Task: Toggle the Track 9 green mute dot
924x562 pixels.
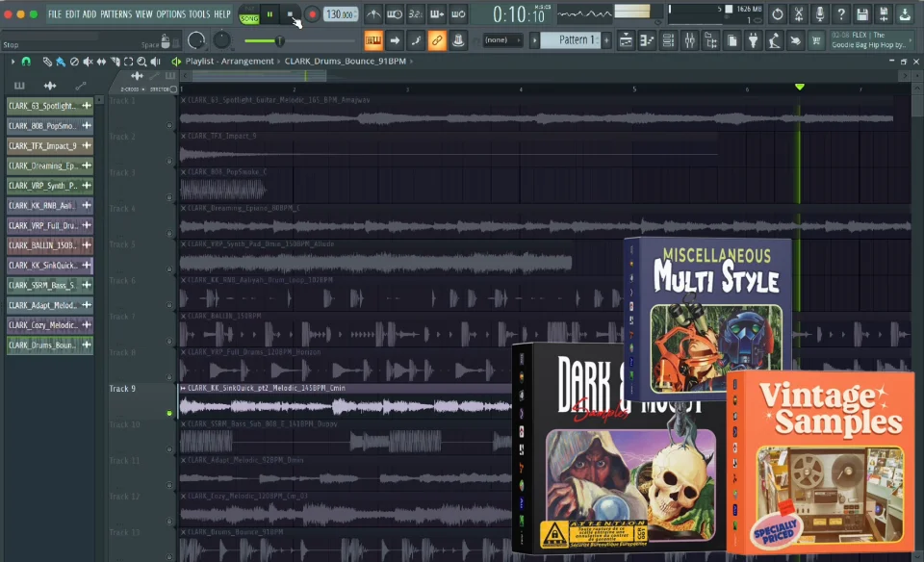Action: pos(169,414)
